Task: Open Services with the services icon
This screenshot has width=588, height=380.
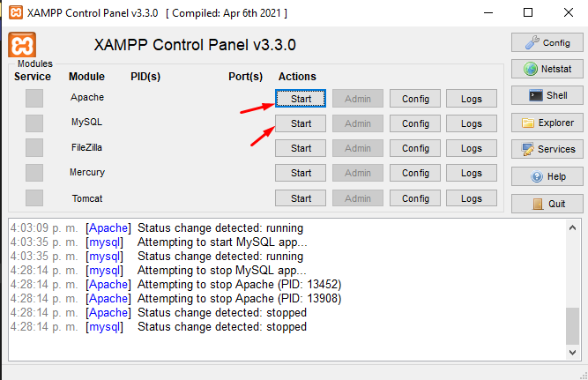Action: 547,149
